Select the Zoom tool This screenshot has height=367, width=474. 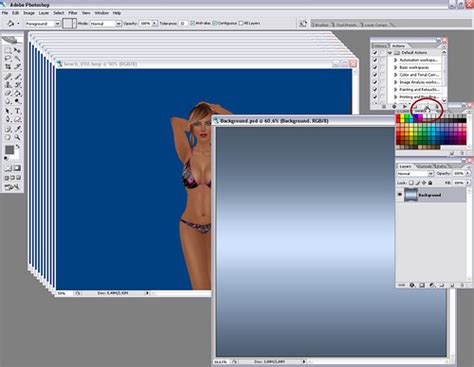17,137
